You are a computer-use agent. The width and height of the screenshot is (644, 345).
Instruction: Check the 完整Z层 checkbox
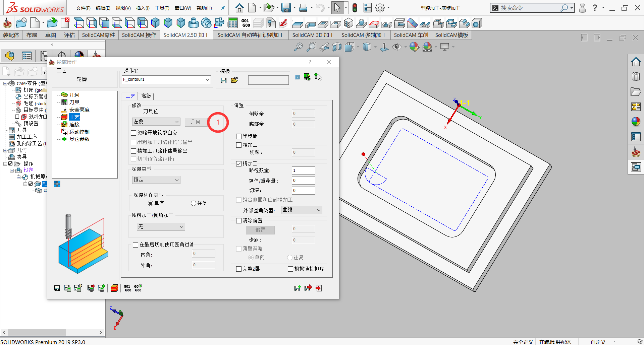click(239, 269)
